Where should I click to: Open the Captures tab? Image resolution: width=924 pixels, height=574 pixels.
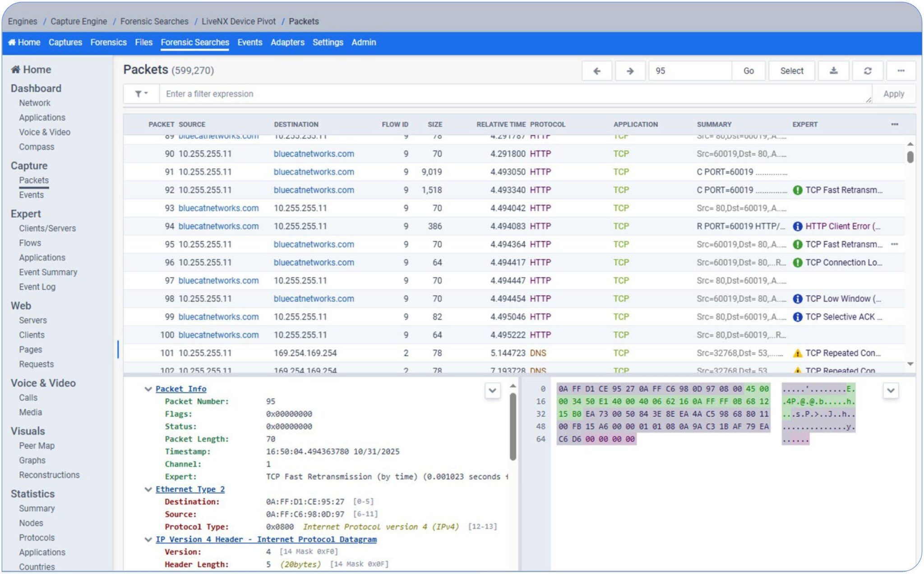pos(65,42)
